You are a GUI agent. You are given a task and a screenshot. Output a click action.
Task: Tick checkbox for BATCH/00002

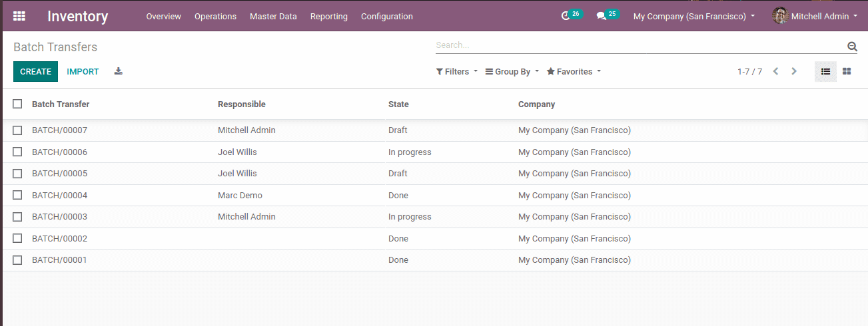point(17,238)
